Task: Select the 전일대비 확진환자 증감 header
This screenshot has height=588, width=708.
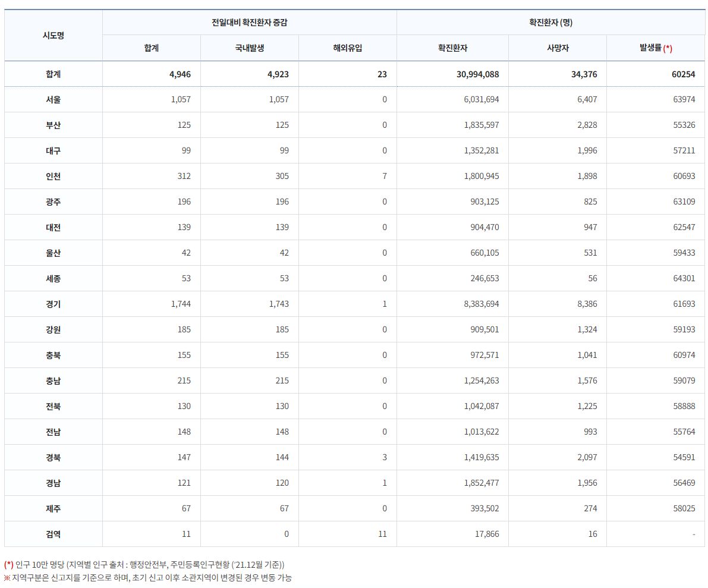Action: point(249,22)
